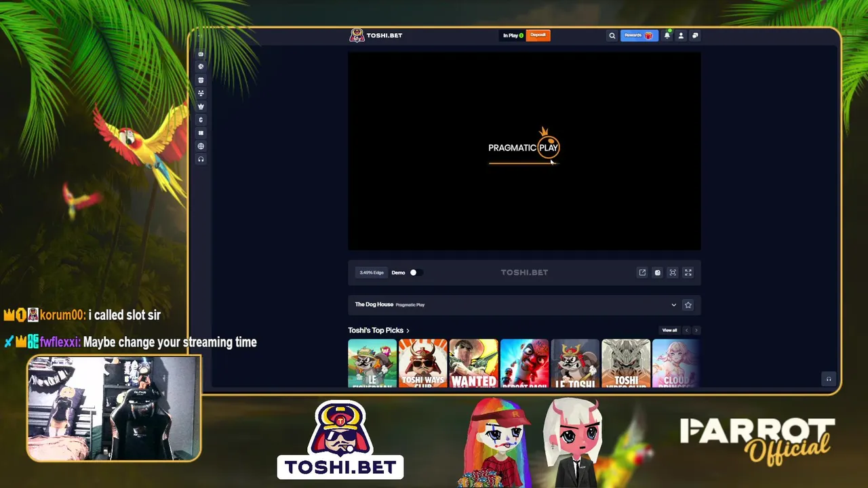Open the chat bubbles icon in header
This screenshot has height=488, width=868.
pyautogui.click(x=695, y=35)
